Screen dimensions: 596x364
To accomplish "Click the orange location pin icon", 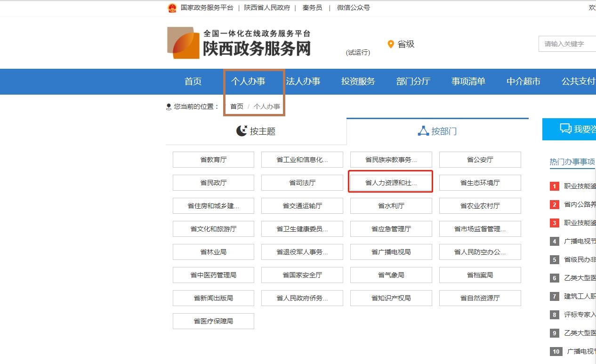I will coord(390,44).
